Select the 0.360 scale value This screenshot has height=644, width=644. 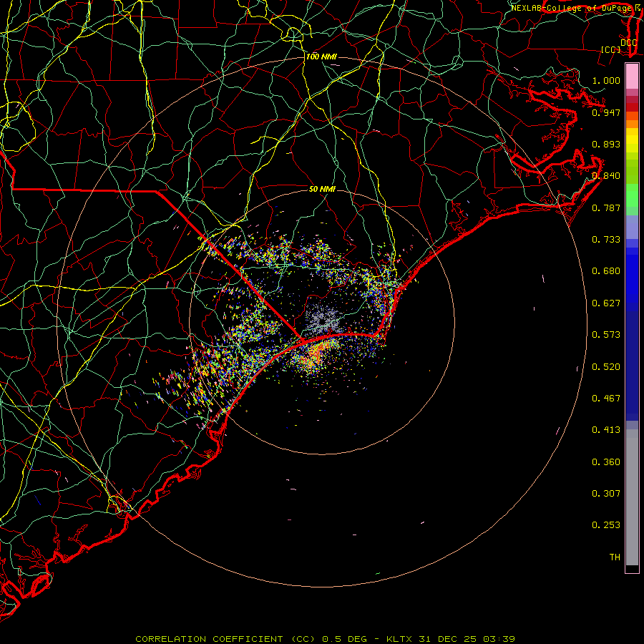(x=606, y=462)
